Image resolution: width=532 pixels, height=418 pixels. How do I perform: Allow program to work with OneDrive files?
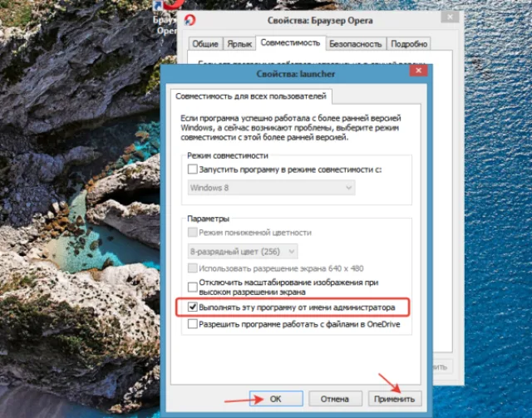(192, 324)
